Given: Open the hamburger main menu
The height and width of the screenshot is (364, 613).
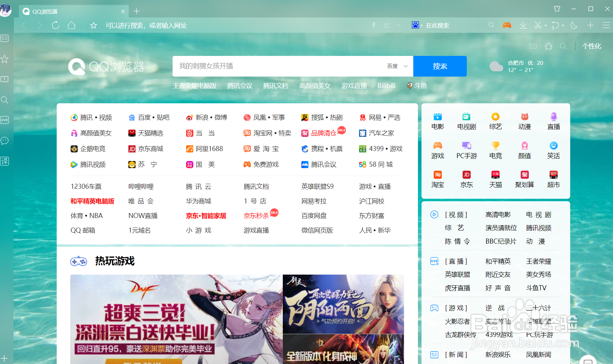Looking at the screenshot, I should [x=606, y=25].
